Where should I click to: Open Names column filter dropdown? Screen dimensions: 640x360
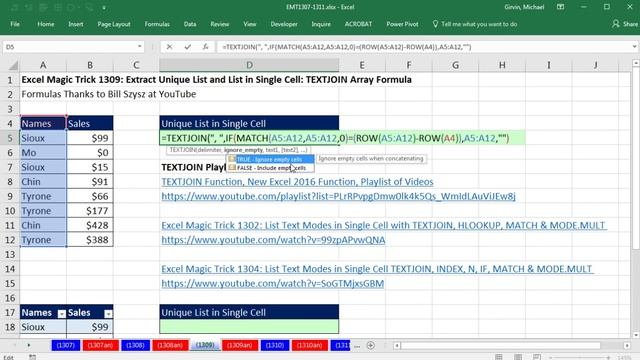tap(62, 313)
